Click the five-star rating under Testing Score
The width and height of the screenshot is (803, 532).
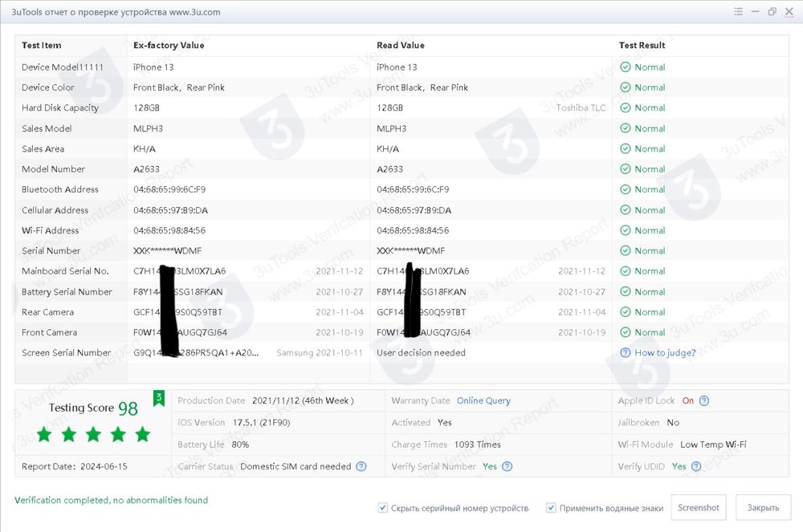pyautogui.click(x=93, y=435)
